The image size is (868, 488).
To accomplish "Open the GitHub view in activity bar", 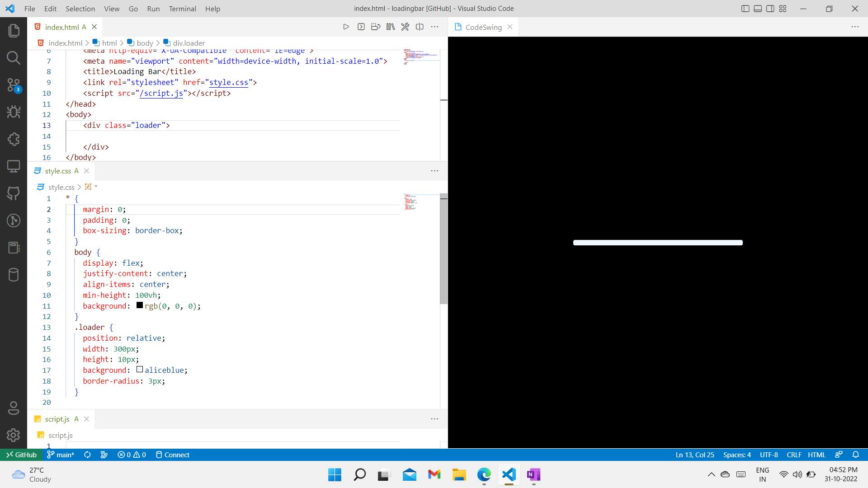I will (x=14, y=193).
